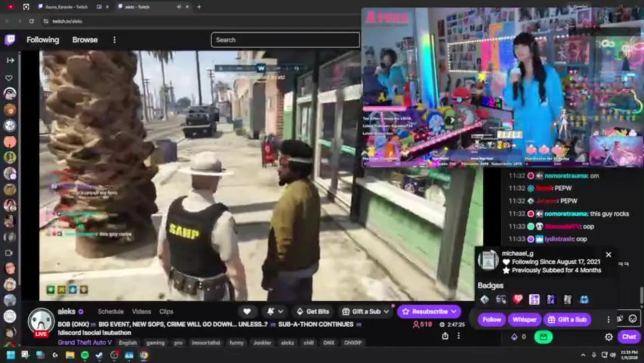This screenshot has width=644, height=363.
Task: Click the heart badge in Badges row
Action: click(x=518, y=299)
